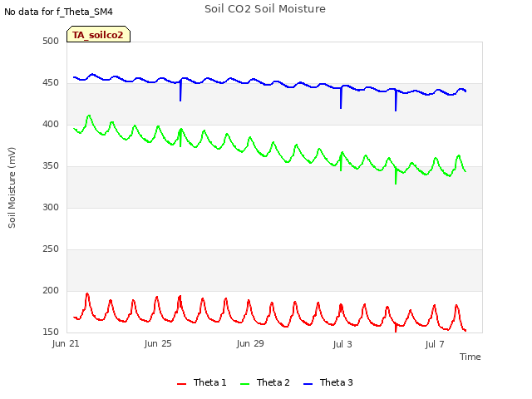Click the Jun 21 x-axis tick label
This screenshot has width=532, height=399.
click(66, 343)
